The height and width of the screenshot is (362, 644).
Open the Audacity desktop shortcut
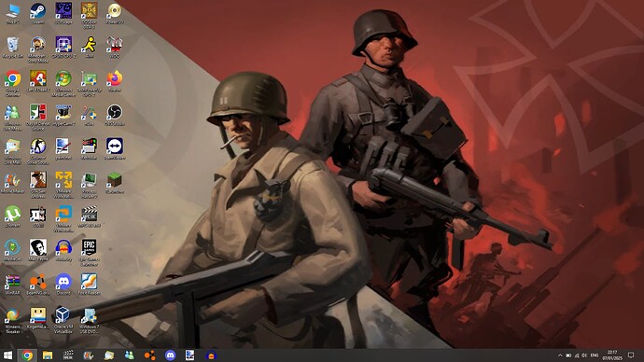click(x=63, y=250)
